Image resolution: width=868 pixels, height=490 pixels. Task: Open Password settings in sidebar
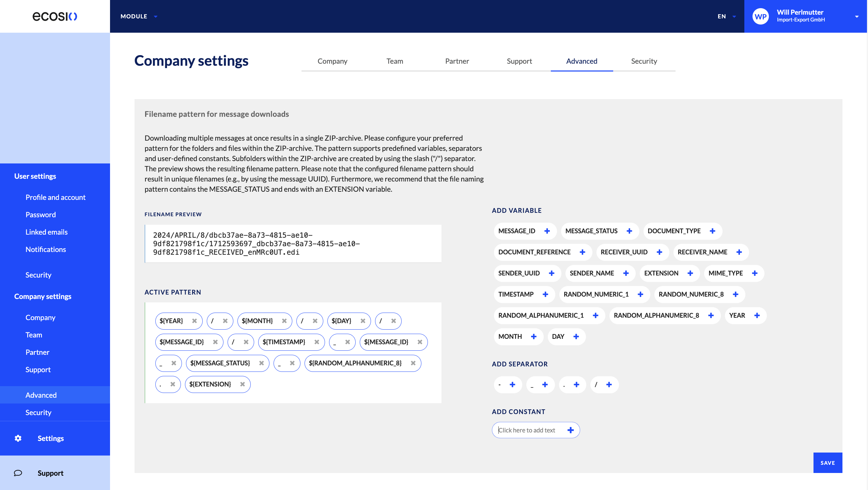(x=41, y=215)
